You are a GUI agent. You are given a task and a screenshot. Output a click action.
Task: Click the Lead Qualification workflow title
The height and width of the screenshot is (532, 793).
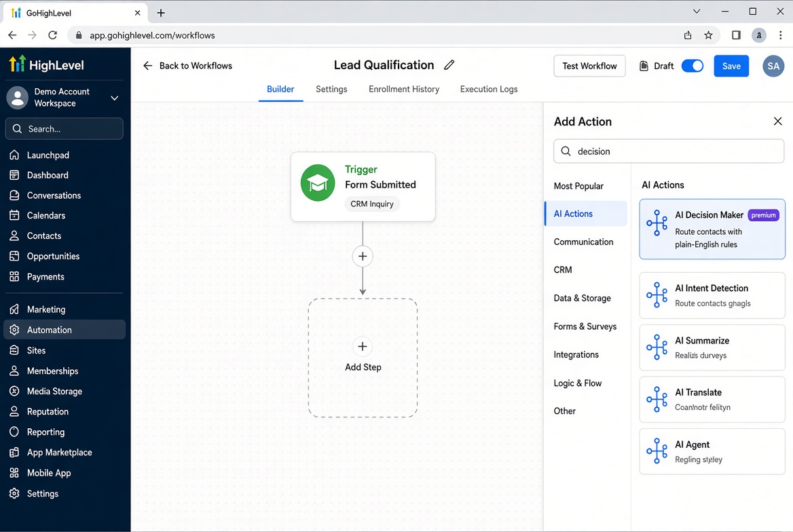pos(384,64)
